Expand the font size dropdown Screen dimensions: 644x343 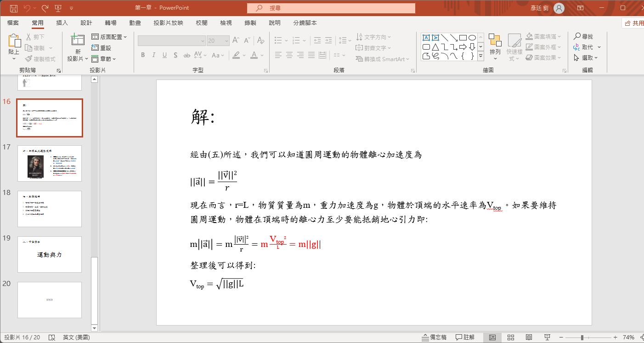click(x=226, y=41)
